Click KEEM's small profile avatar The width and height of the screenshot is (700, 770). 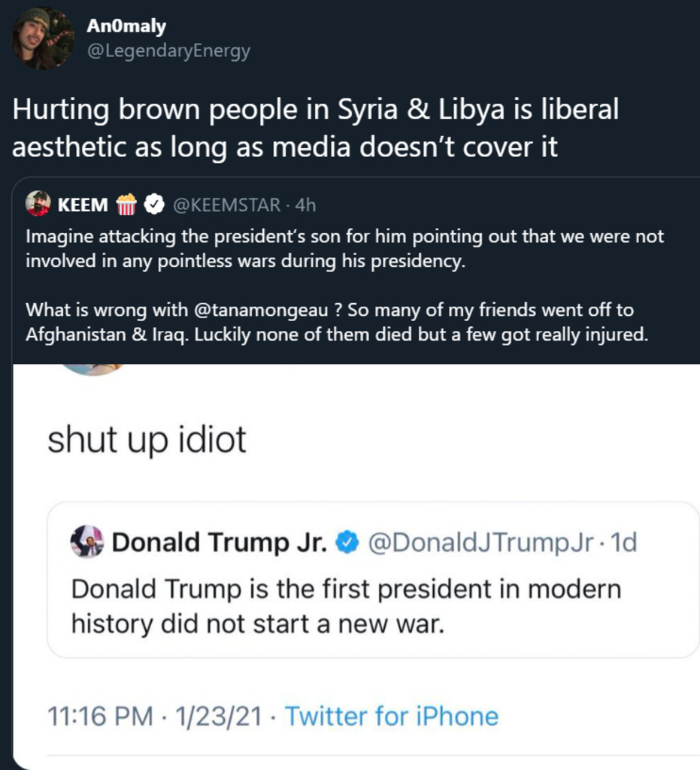38,203
